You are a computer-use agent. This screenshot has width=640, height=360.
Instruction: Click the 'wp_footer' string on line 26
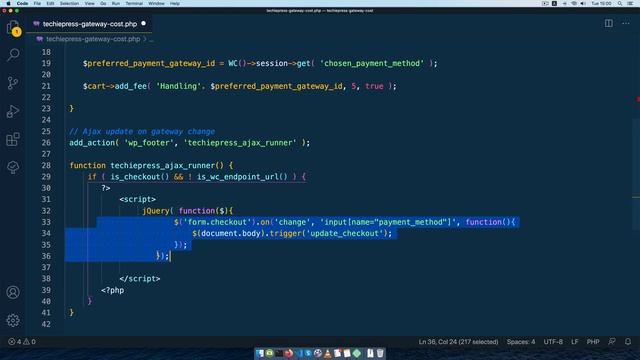coord(149,143)
